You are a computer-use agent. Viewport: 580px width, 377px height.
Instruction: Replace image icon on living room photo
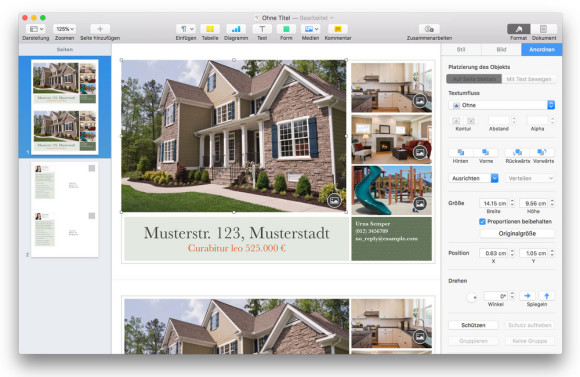coord(420,152)
